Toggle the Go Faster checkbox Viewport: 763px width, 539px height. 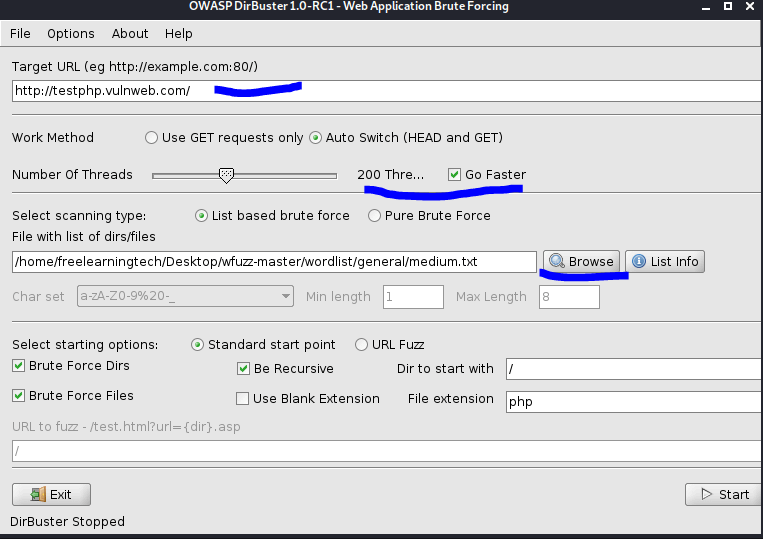454,174
